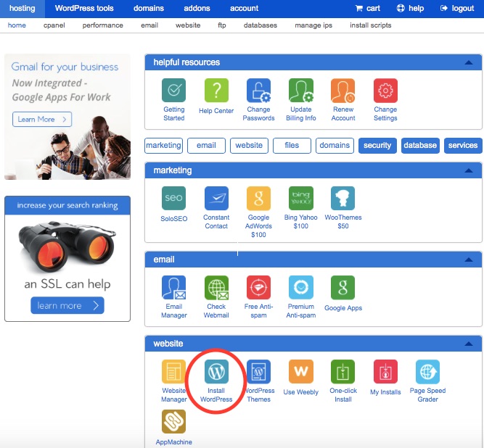Open WordPress Themes icon
Viewport: 484px width, 448px height.
(x=258, y=372)
